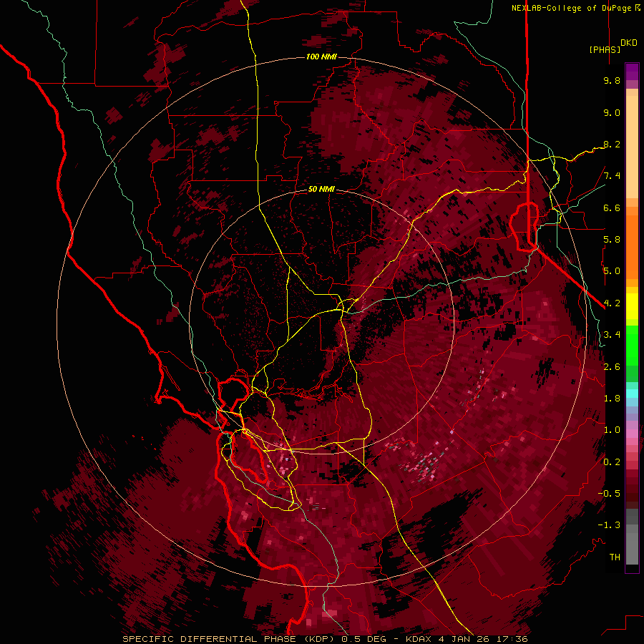The height and width of the screenshot is (644, 644).
Task: Click the 3.4 scale value label
Action: [x=612, y=335]
